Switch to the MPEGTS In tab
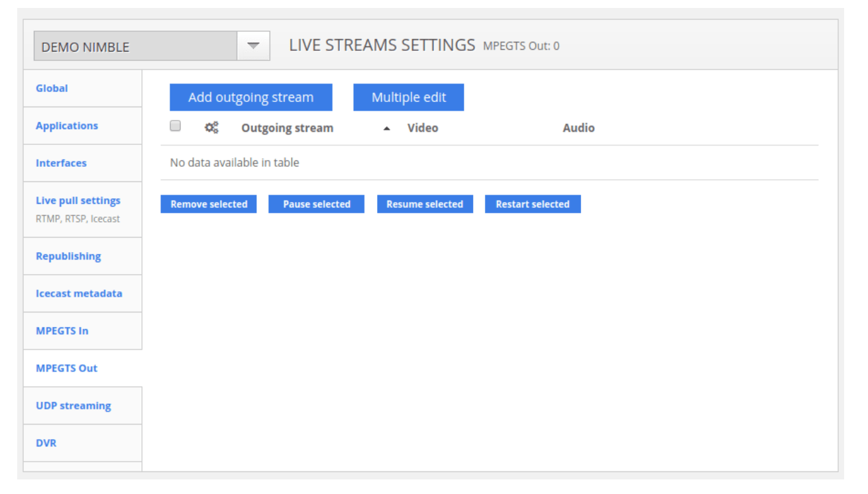 [62, 331]
